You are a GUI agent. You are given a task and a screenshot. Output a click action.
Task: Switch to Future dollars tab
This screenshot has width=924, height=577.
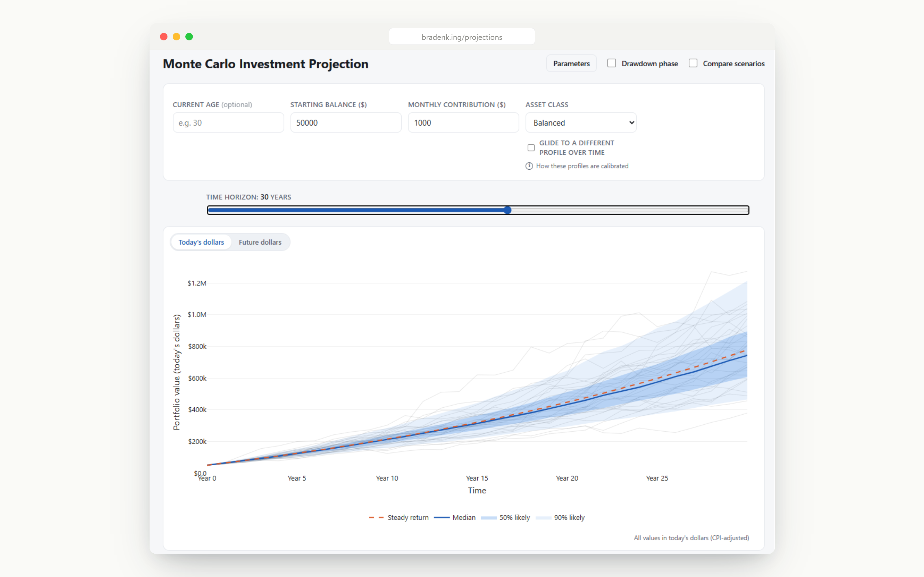click(x=260, y=242)
